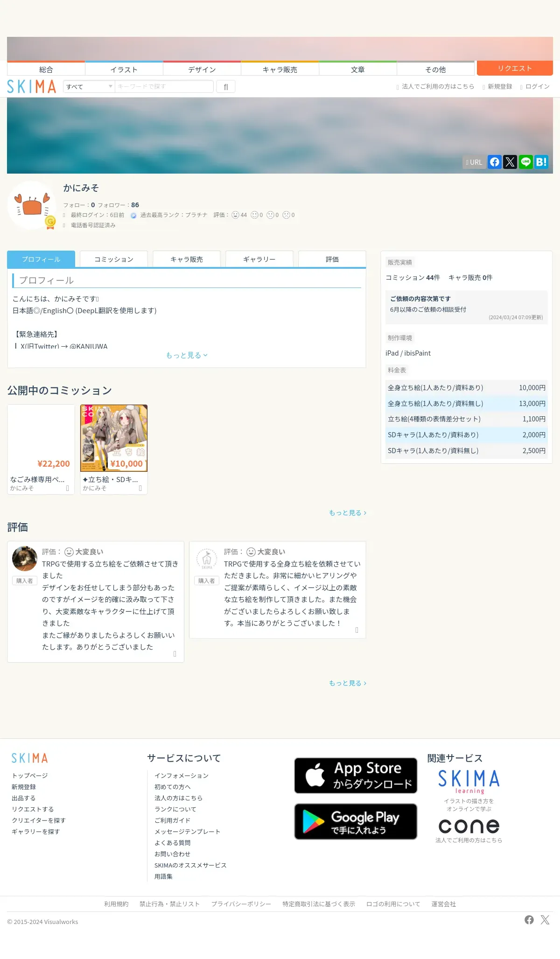The width and height of the screenshot is (560, 959).
Task: Favorite the ✦立ち絵・SDキ commission card icon
Action: click(140, 488)
